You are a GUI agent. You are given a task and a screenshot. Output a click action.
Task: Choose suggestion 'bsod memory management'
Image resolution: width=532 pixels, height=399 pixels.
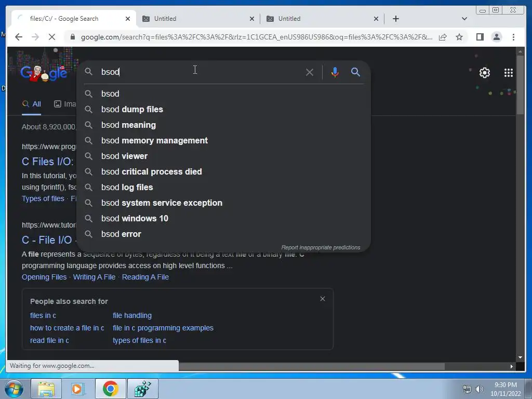pos(223,140)
